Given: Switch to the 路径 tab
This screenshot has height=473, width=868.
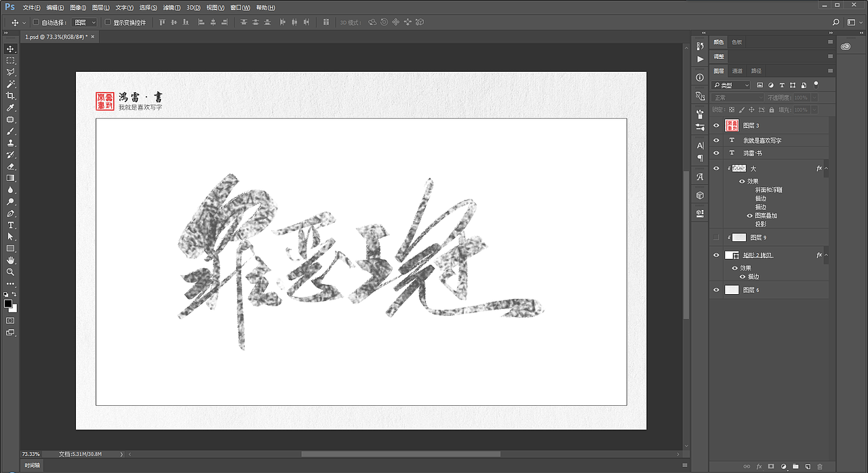Looking at the screenshot, I should click(756, 70).
